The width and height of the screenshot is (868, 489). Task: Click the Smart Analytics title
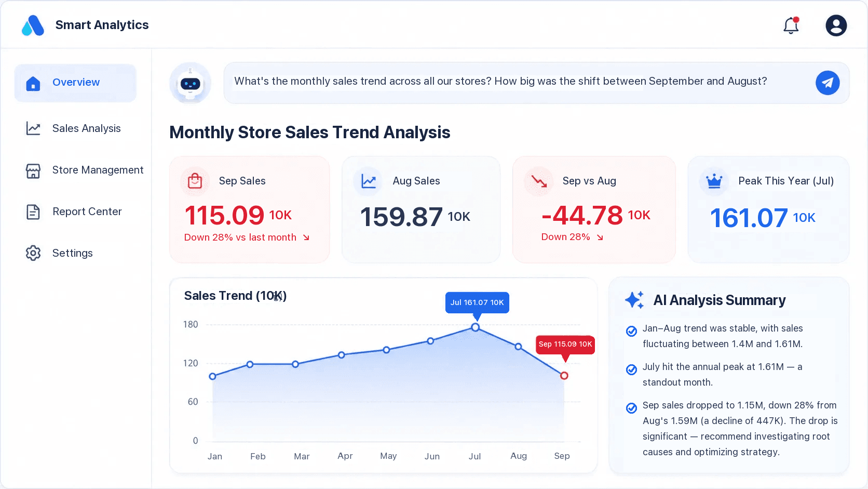(102, 25)
